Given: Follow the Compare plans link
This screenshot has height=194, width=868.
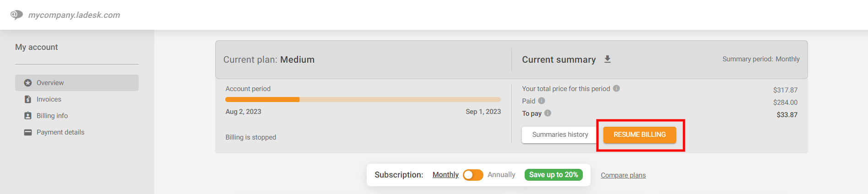Looking at the screenshot, I should click(x=623, y=175).
